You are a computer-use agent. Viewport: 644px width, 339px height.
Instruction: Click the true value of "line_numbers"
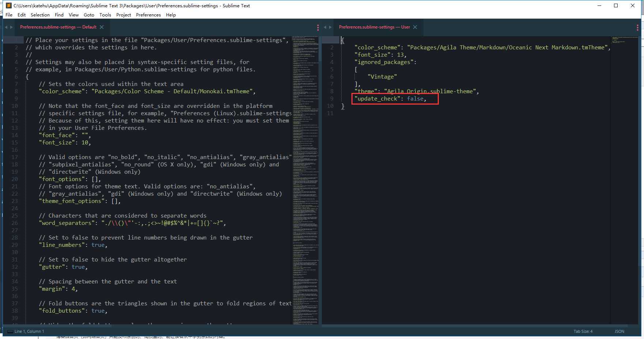98,245
